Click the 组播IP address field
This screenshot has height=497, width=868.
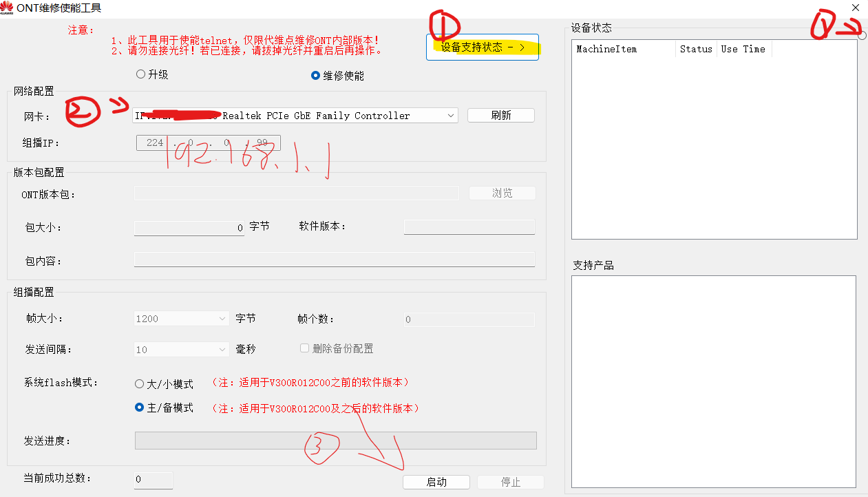[x=208, y=142]
